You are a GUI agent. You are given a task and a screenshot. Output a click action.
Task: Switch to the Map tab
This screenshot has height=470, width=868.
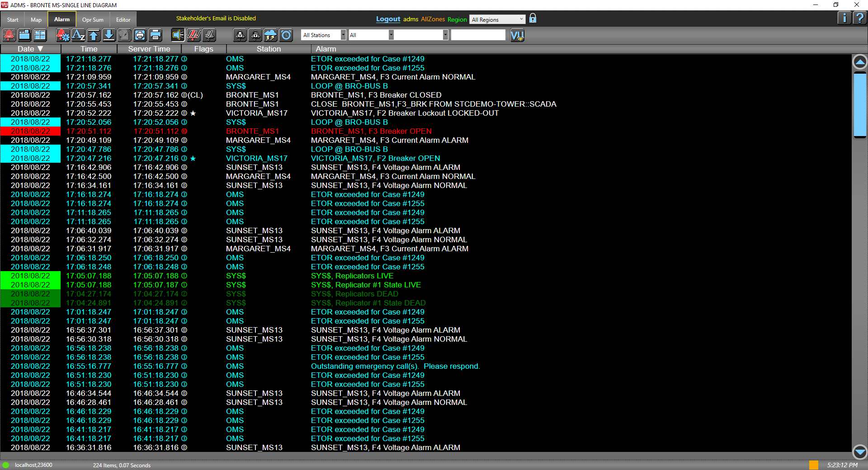[36, 19]
